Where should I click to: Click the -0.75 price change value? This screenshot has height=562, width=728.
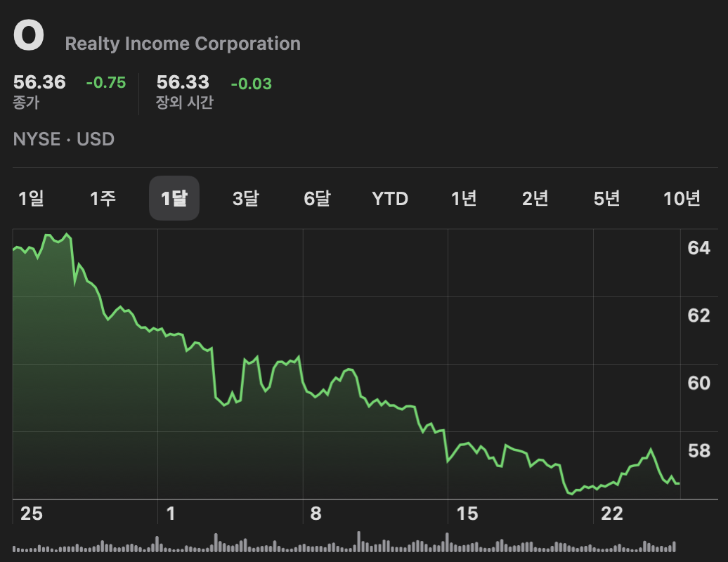coord(106,83)
